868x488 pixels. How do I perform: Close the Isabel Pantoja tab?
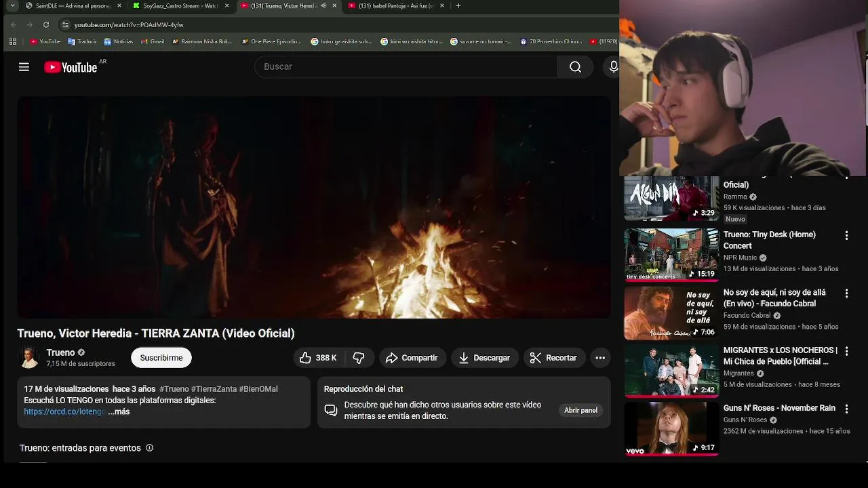442,5
